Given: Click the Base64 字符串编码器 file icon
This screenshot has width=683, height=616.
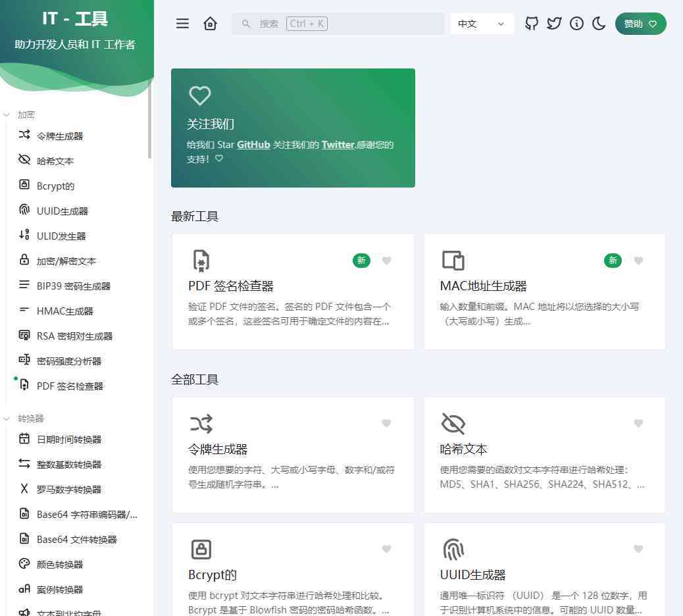Looking at the screenshot, I should pos(24,513).
